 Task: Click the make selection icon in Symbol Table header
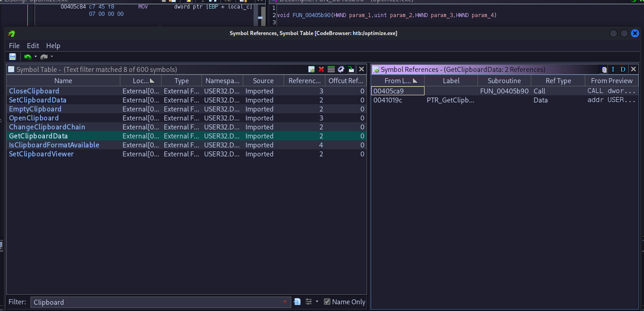click(x=311, y=69)
